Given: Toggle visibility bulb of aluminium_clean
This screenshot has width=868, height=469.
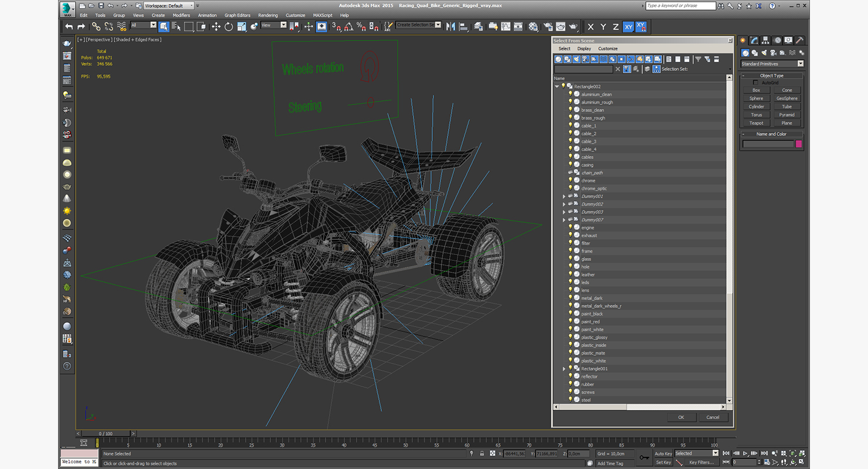Looking at the screenshot, I should [x=570, y=94].
